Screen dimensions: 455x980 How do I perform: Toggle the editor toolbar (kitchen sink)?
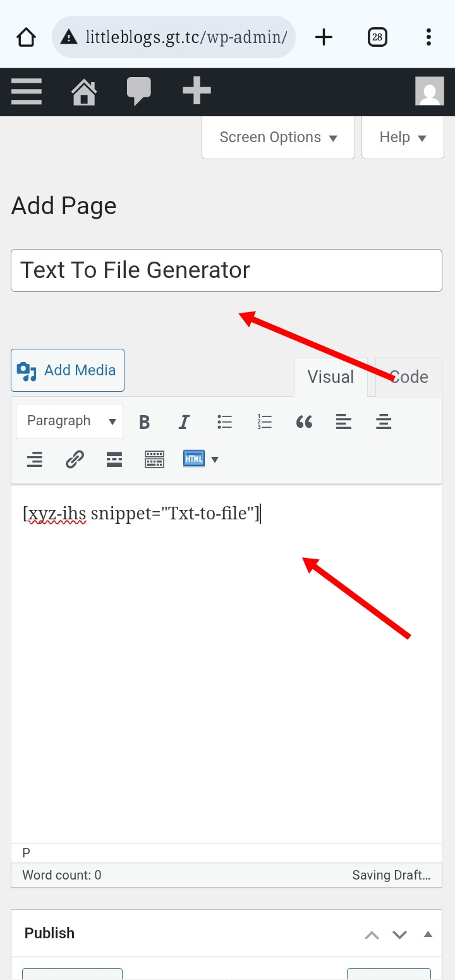154,459
